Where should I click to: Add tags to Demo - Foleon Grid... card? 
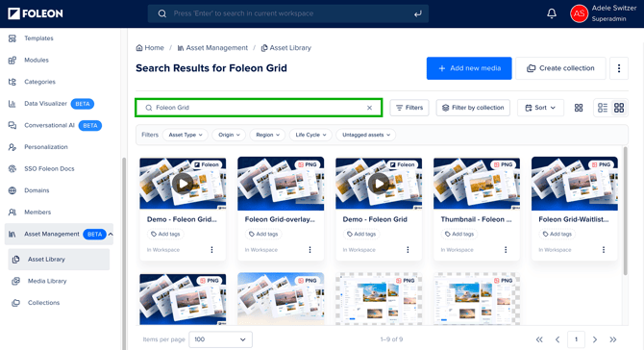(165, 235)
